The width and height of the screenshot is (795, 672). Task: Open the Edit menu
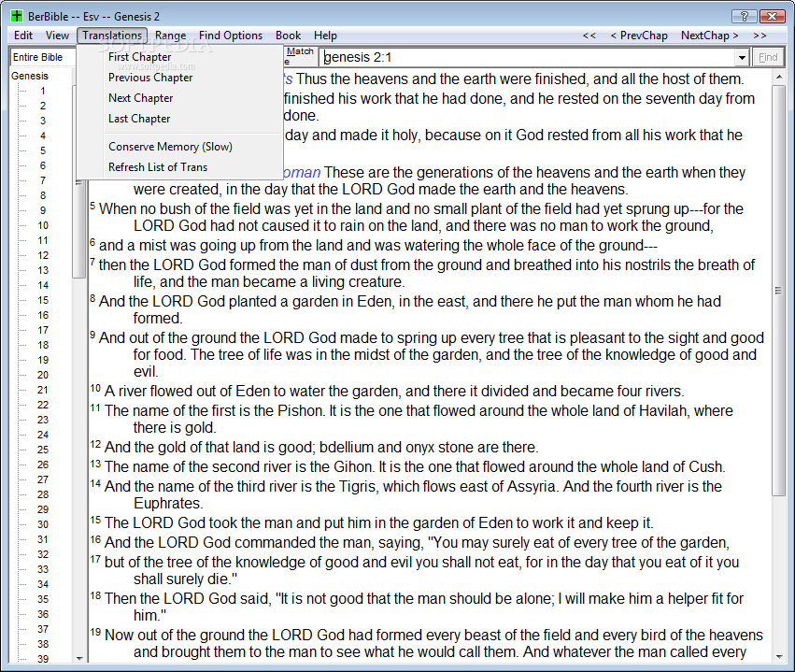(x=23, y=36)
